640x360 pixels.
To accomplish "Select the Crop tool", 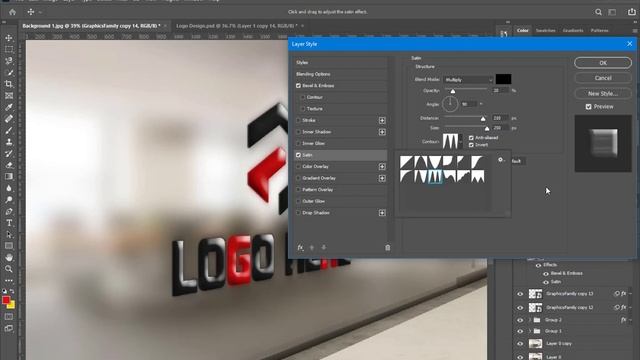I will 9,84.
